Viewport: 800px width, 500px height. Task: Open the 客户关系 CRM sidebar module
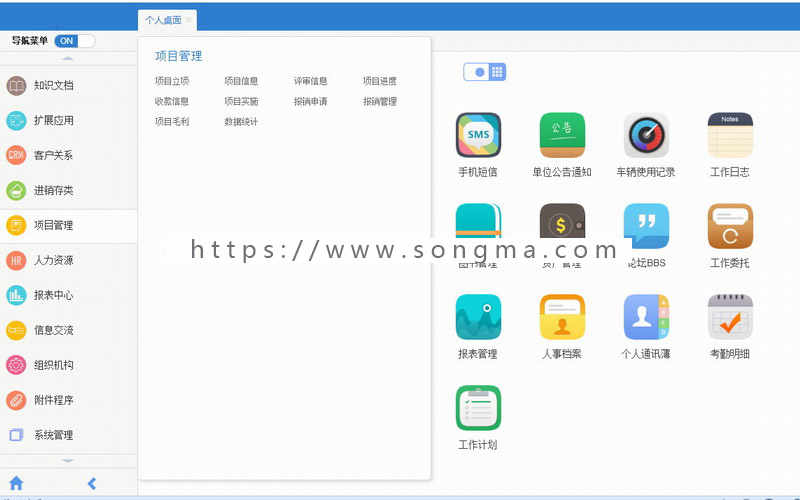tap(68, 155)
